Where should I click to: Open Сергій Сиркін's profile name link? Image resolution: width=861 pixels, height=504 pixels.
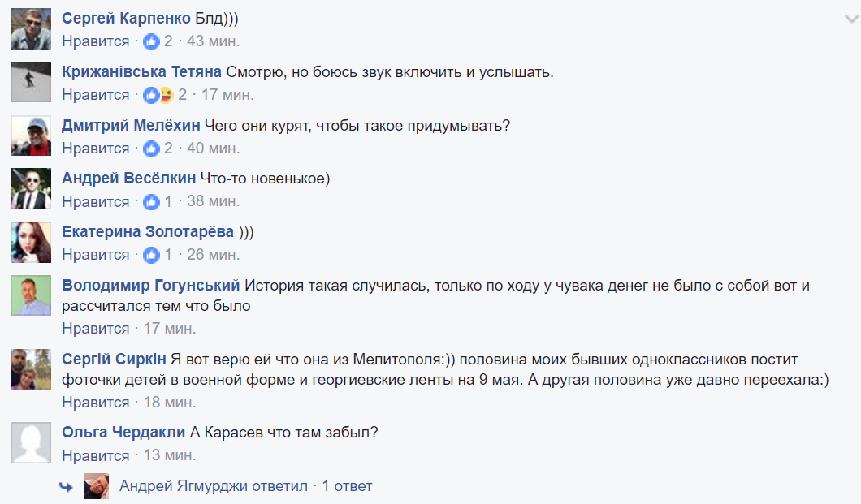coord(114,360)
